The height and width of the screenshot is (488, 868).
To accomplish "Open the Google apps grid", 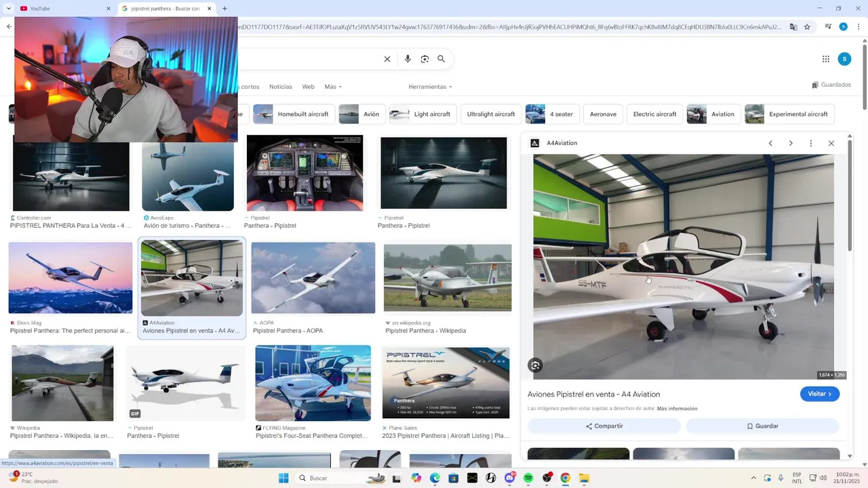I will (826, 59).
